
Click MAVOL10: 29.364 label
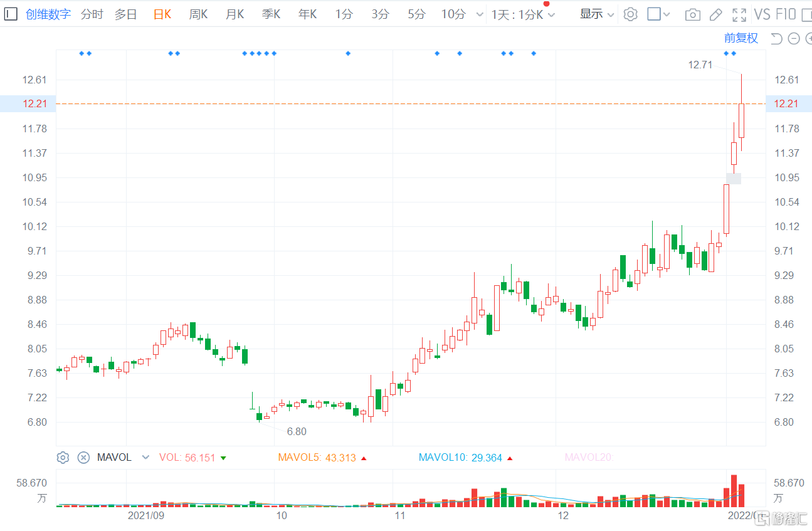[460, 458]
